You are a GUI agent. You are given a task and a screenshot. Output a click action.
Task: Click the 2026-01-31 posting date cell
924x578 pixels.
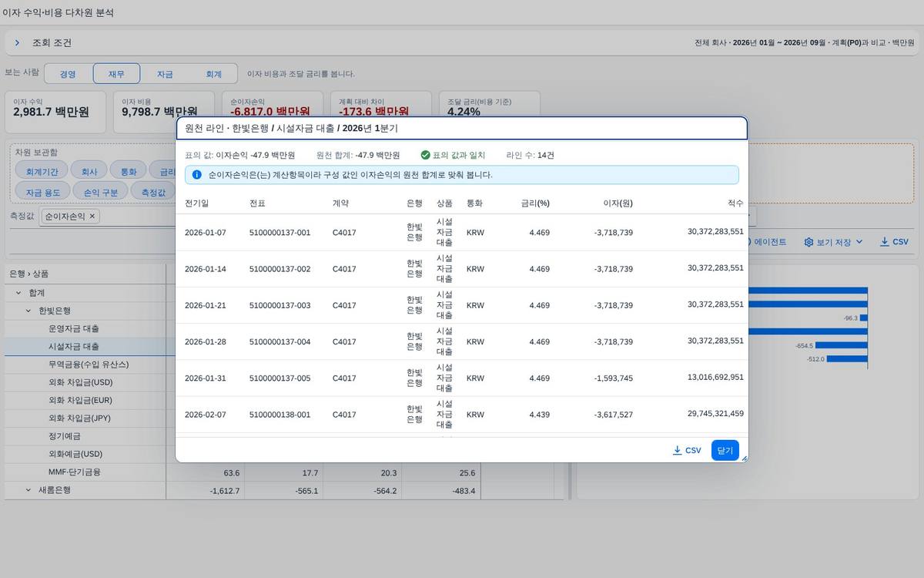(x=206, y=378)
